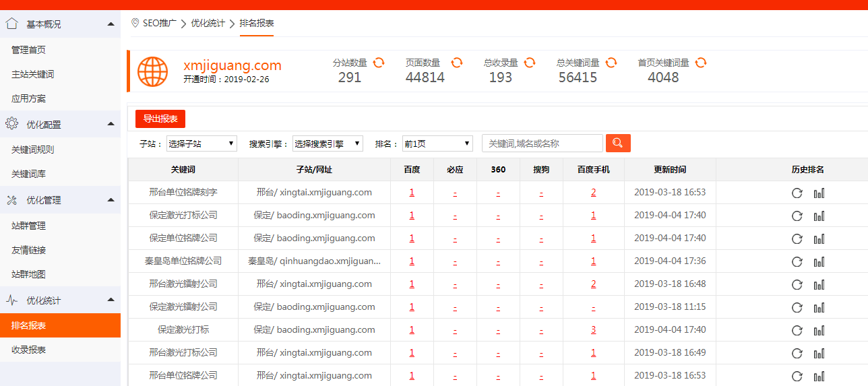
Task: Click the globe site icon
Action: click(153, 71)
